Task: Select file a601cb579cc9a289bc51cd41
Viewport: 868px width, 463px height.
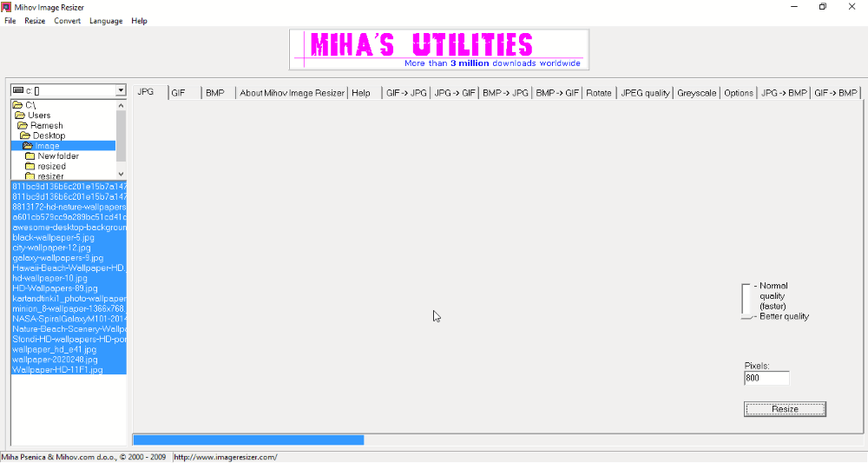Action: (69, 217)
